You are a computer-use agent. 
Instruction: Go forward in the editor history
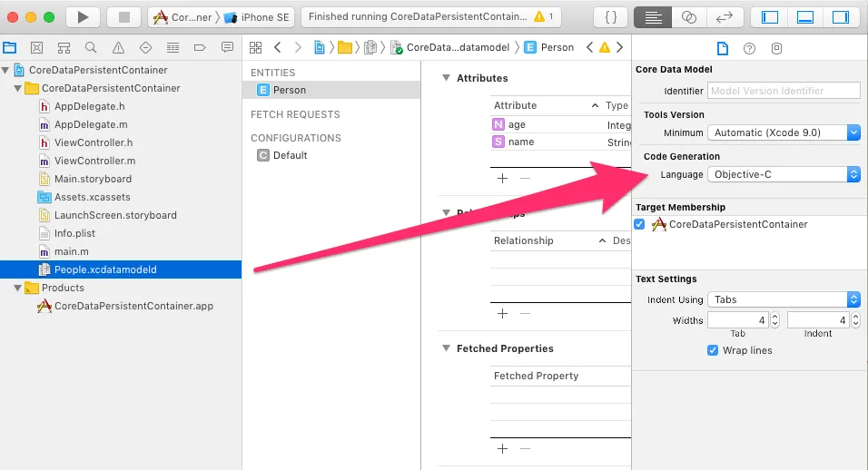pos(298,47)
